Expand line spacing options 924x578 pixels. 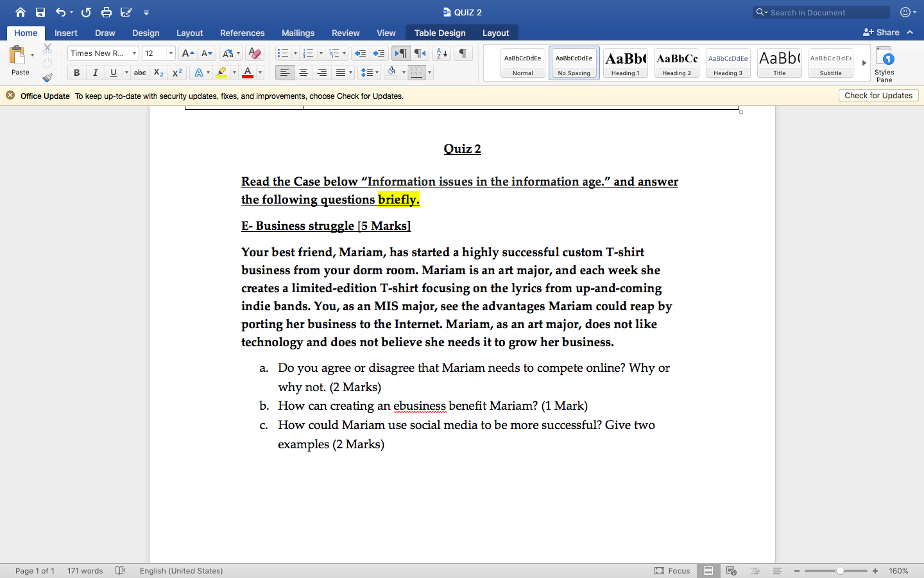pyautogui.click(x=377, y=73)
